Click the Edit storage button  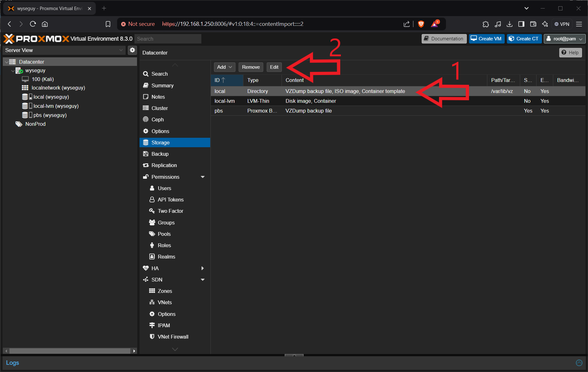(x=274, y=67)
